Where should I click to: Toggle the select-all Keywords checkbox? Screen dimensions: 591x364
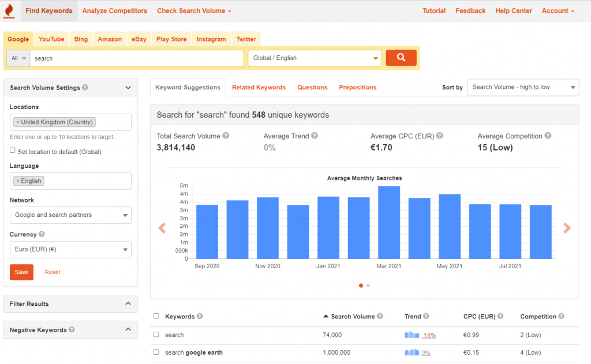click(x=156, y=316)
